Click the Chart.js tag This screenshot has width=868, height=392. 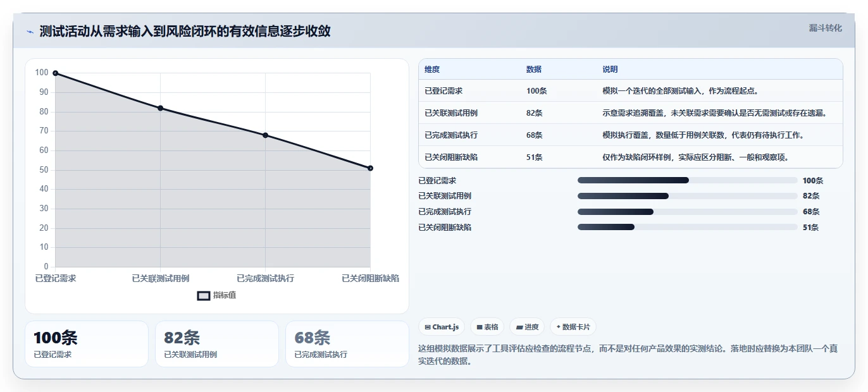442,327
